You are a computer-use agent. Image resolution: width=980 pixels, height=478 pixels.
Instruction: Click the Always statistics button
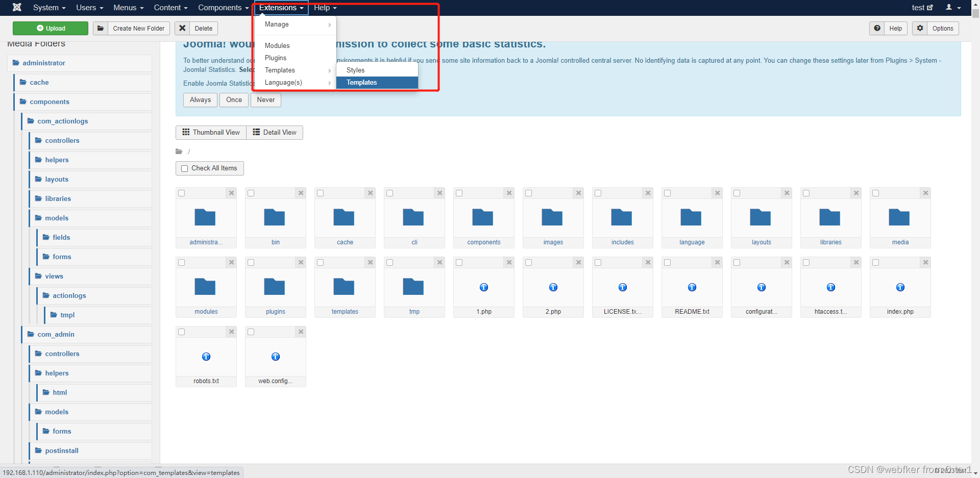[x=200, y=100]
